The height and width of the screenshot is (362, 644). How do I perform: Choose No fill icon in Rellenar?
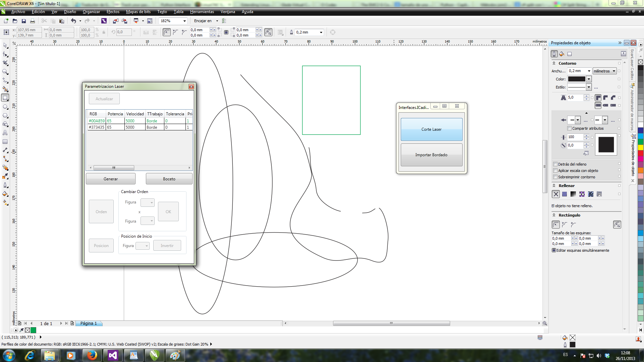[556, 194]
